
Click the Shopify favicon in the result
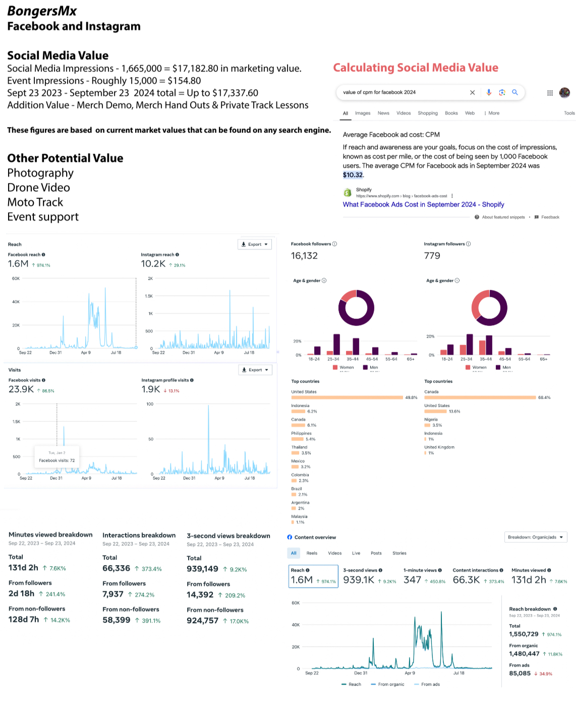click(348, 193)
